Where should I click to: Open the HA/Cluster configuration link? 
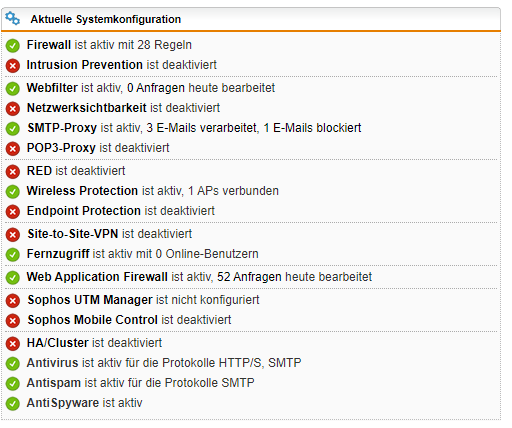pyautogui.click(x=62, y=343)
